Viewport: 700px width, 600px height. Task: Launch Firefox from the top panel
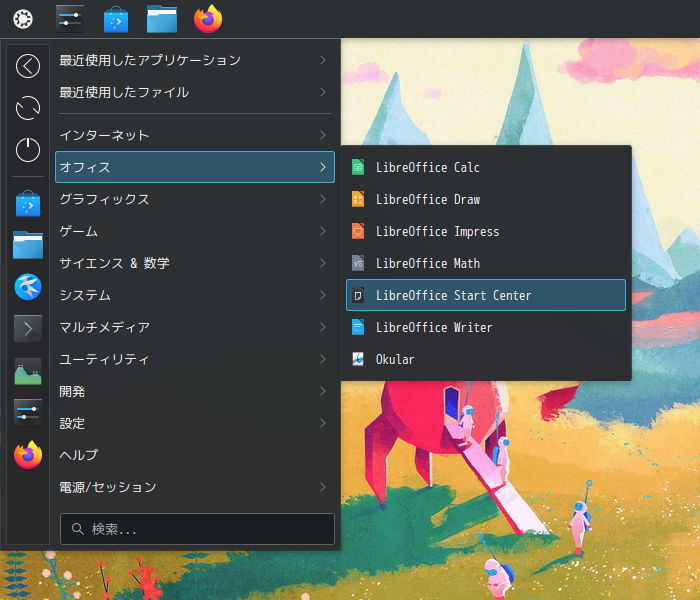pyautogui.click(x=208, y=19)
